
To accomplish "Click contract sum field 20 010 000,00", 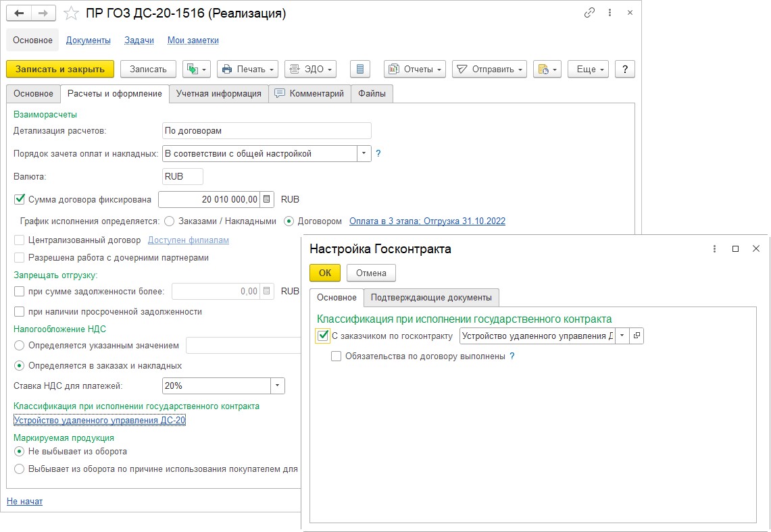I will coord(210,199).
